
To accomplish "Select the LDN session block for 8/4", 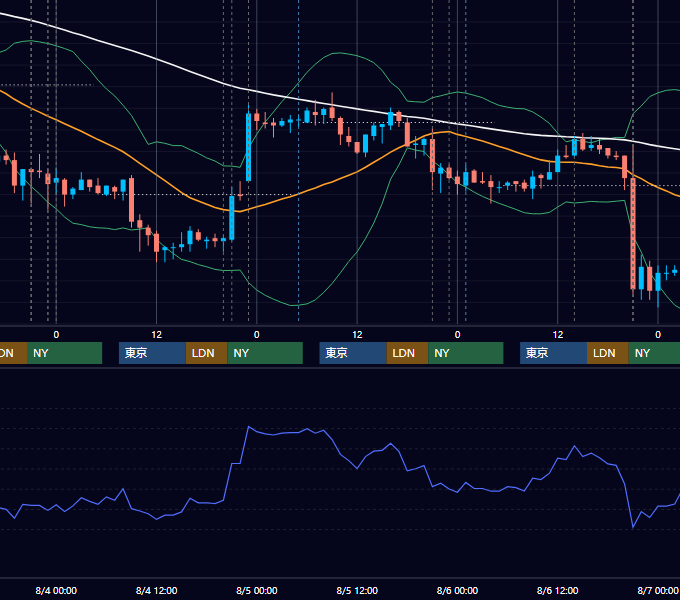I will [x=206, y=353].
